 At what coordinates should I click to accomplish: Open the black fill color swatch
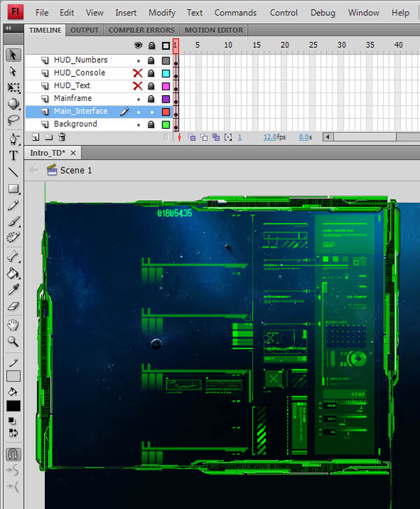[x=13, y=406]
